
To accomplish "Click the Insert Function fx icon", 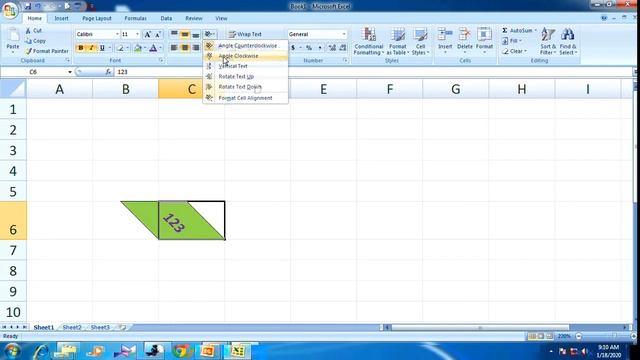I will 108,72.
